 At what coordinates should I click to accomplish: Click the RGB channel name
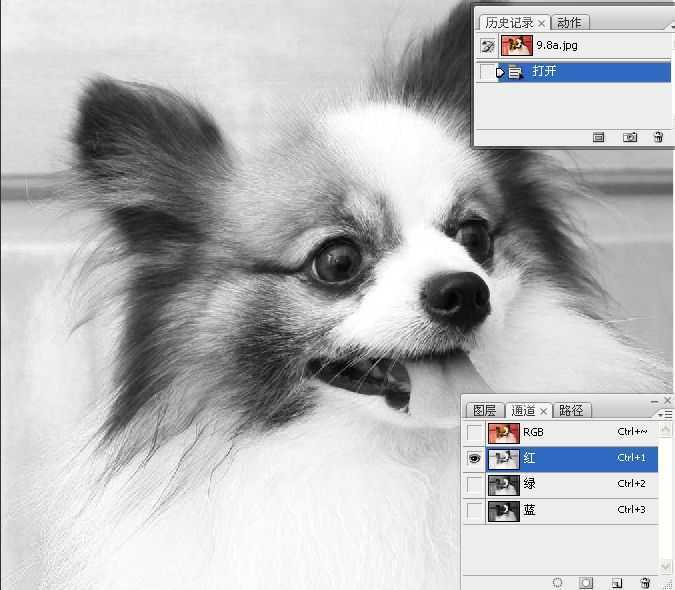coord(533,432)
